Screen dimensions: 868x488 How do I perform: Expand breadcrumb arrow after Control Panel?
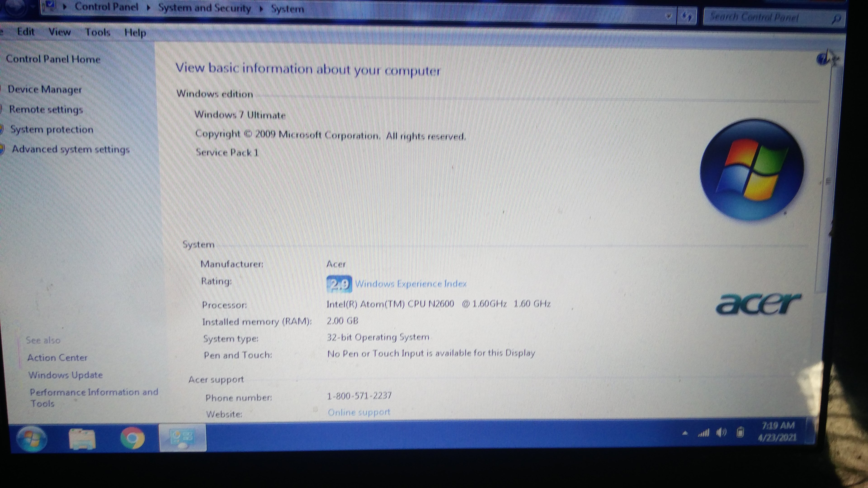click(148, 7)
